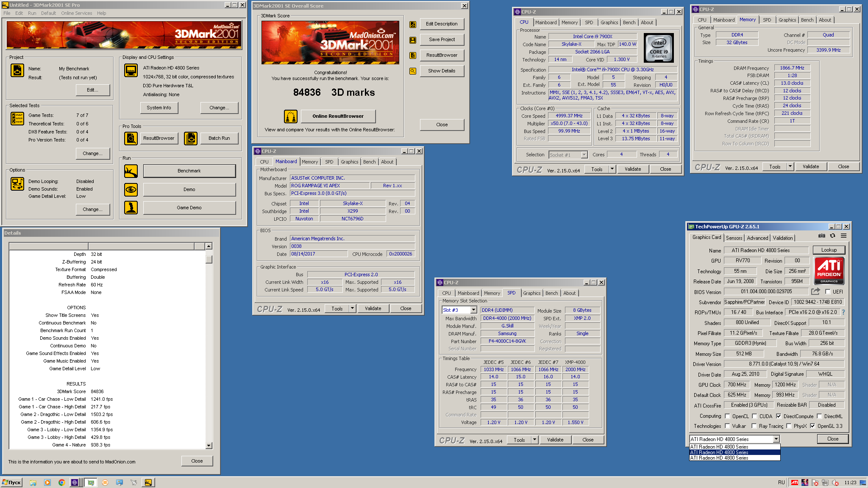The height and width of the screenshot is (488, 868).
Task: Open Tools dropdown arrow in CPU-Z SPD window
Action: click(x=534, y=440)
